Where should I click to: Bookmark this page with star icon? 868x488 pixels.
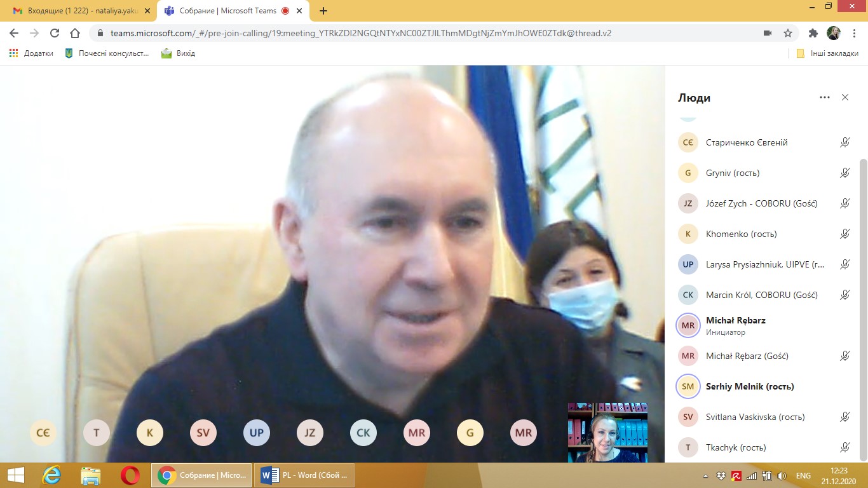pos(788,33)
